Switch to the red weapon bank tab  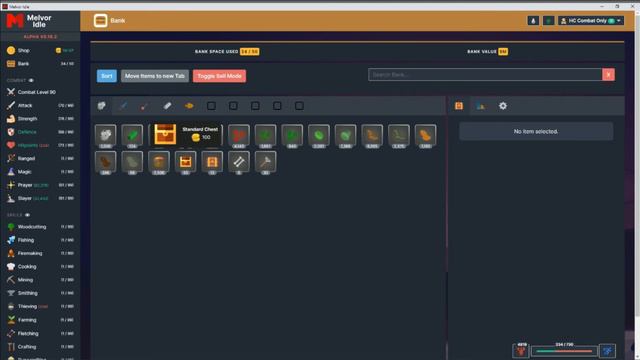pyautogui.click(x=145, y=106)
